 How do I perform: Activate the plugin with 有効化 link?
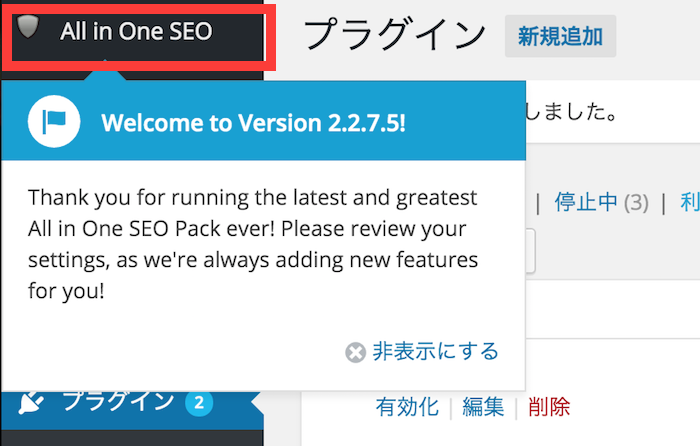point(407,407)
